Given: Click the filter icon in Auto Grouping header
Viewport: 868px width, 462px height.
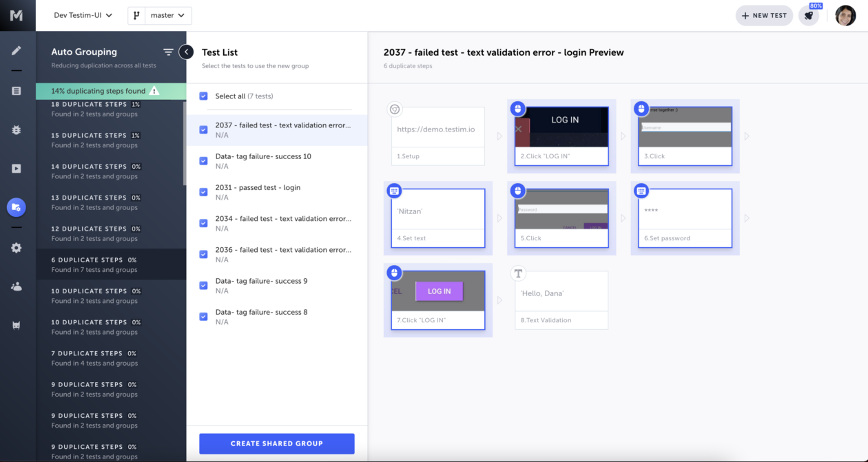Looking at the screenshot, I should (167, 51).
